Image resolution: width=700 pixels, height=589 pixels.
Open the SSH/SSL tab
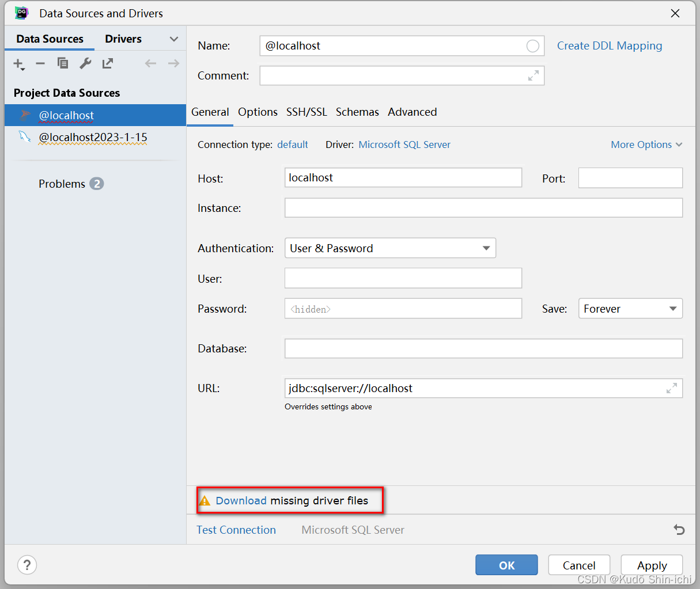(307, 112)
